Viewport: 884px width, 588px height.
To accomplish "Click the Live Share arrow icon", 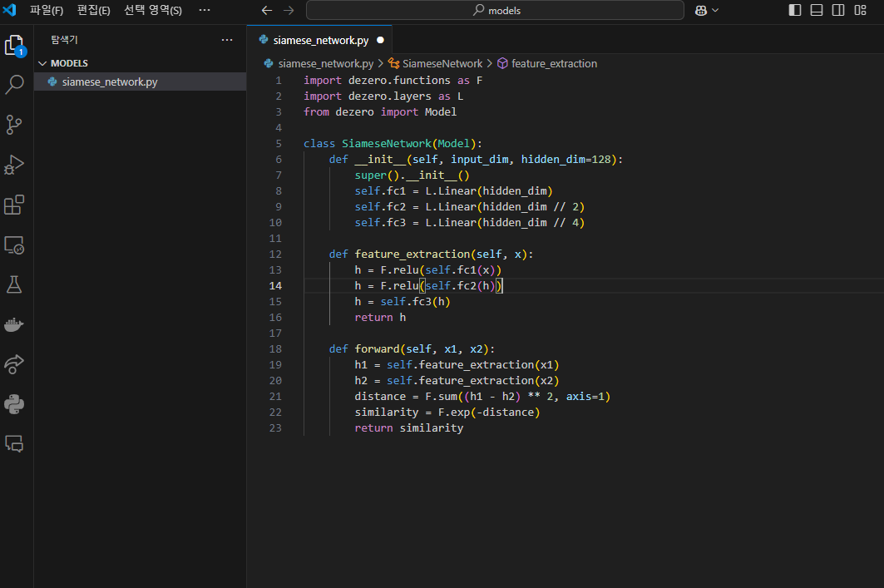I will [15, 364].
